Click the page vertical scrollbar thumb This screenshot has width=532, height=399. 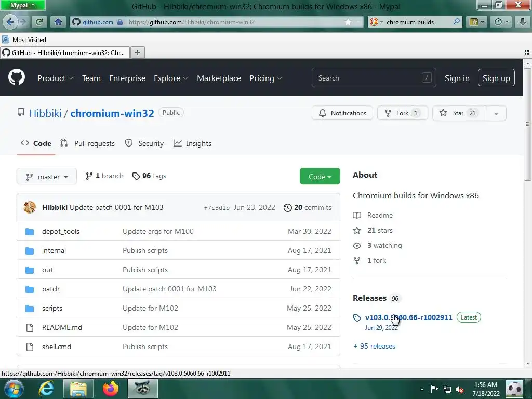click(527, 124)
